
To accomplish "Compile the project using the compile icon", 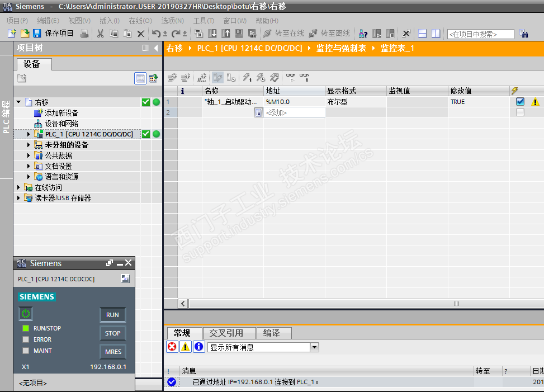I will click(x=198, y=34).
